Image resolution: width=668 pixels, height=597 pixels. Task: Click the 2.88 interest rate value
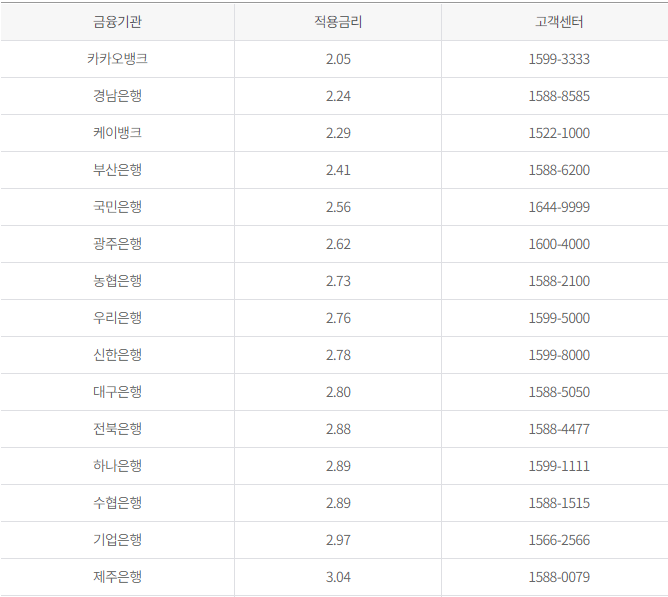pos(338,429)
